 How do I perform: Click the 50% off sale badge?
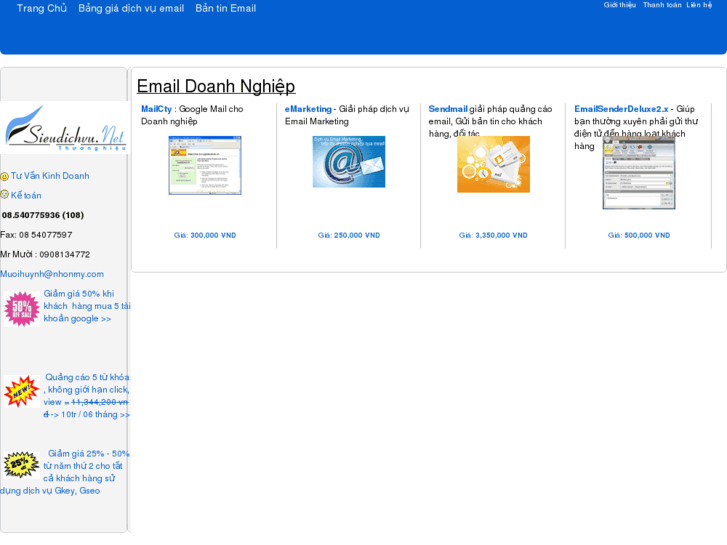coord(22,309)
